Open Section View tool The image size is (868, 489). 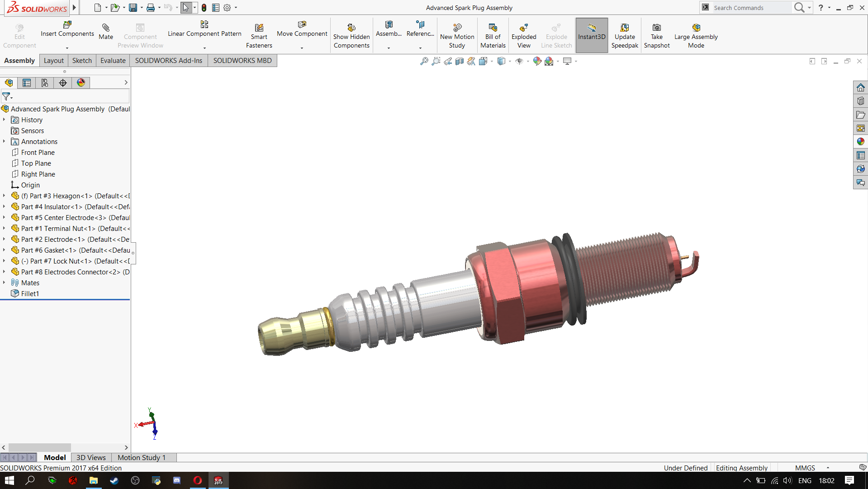pyautogui.click(x=459, y=61)
